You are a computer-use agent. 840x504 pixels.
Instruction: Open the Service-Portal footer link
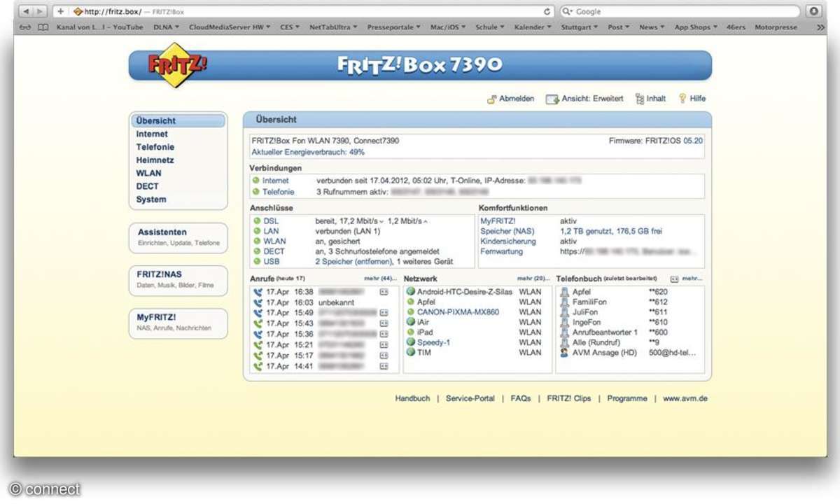[470, 398]
